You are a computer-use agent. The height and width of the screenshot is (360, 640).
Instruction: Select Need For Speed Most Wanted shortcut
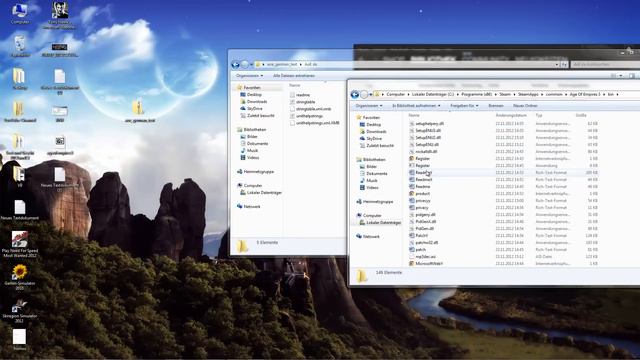(x=20, y=244)
